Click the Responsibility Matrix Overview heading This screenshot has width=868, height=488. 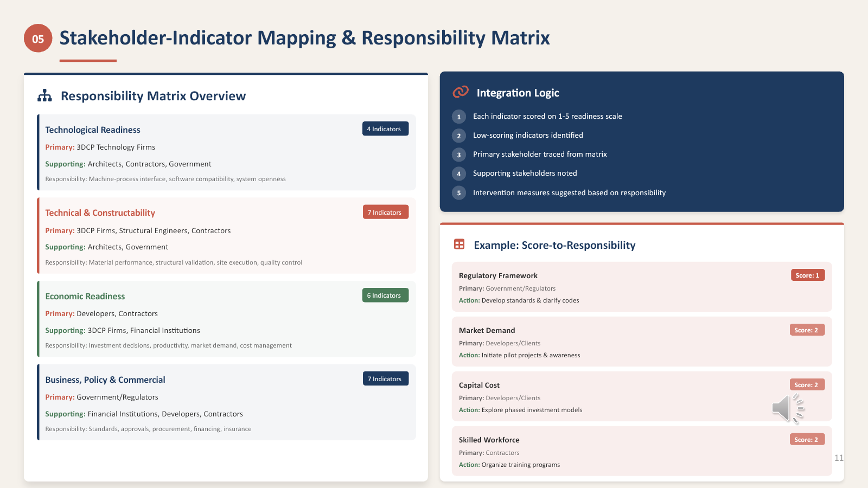153,96
